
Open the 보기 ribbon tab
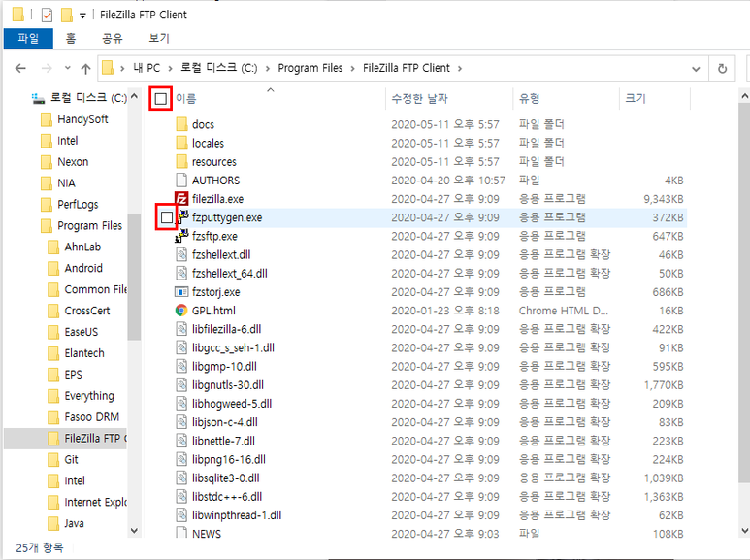159,38
